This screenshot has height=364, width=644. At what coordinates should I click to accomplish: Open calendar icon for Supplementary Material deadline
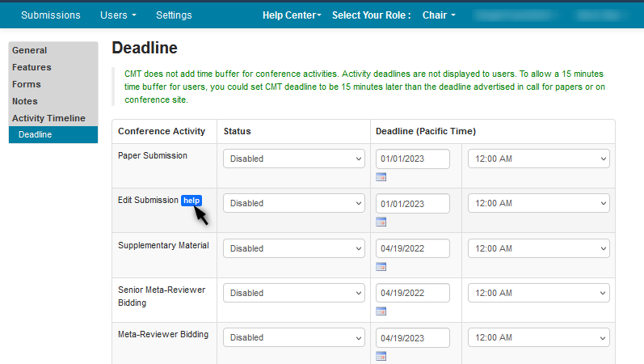[381, 266]
